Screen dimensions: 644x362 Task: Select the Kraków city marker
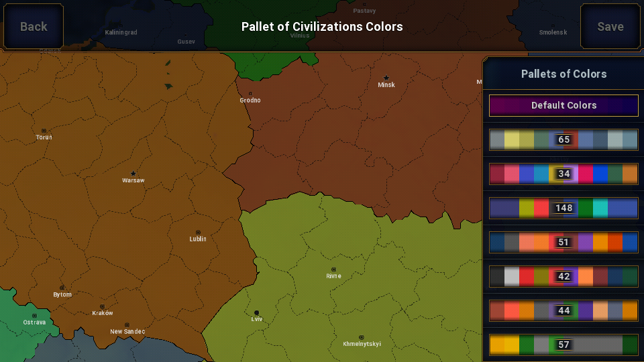tap(102, 306)
